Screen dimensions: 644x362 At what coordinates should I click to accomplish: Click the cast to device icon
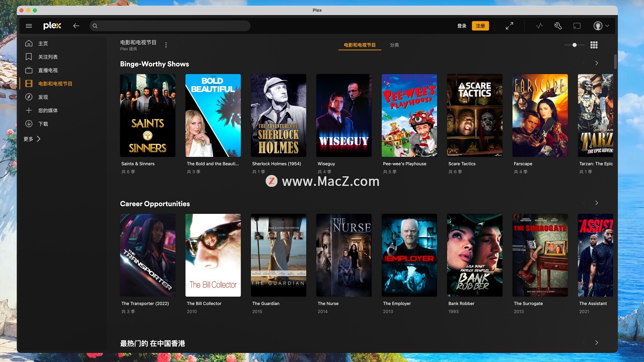(577, 26)
